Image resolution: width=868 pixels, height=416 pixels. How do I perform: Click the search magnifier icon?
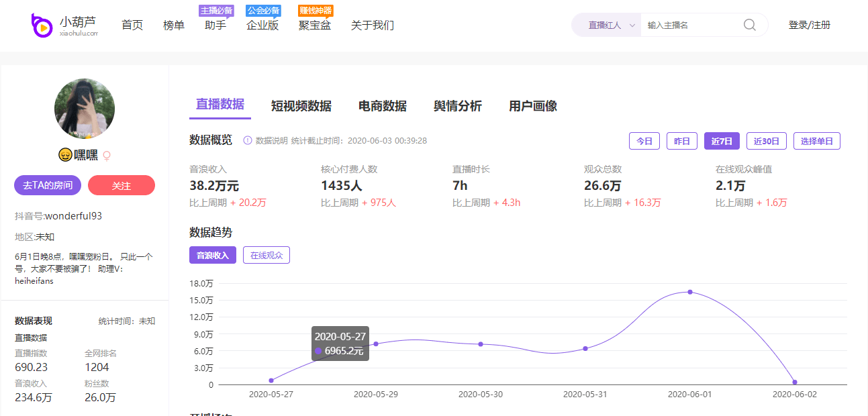[749, 25]
